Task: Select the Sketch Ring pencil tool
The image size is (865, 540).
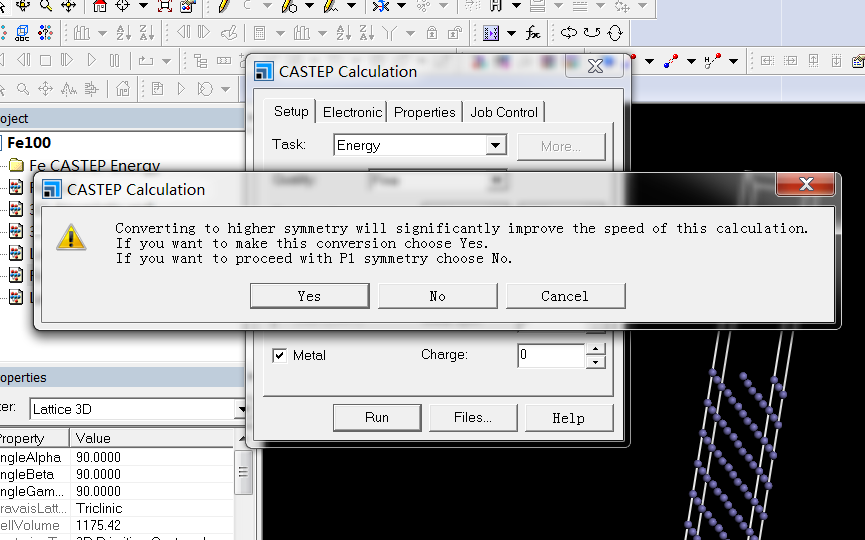Action: [289, 6]
